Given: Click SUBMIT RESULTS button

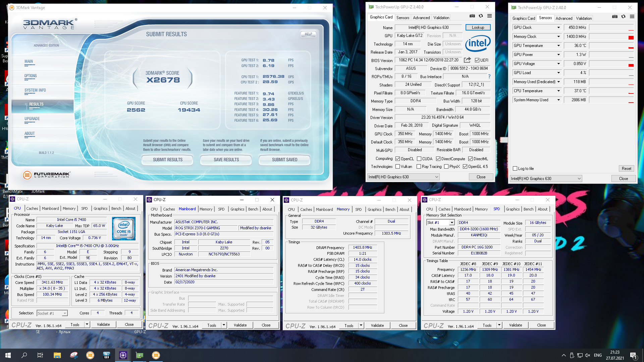Looking at the screenshot, I should (167, 160).
